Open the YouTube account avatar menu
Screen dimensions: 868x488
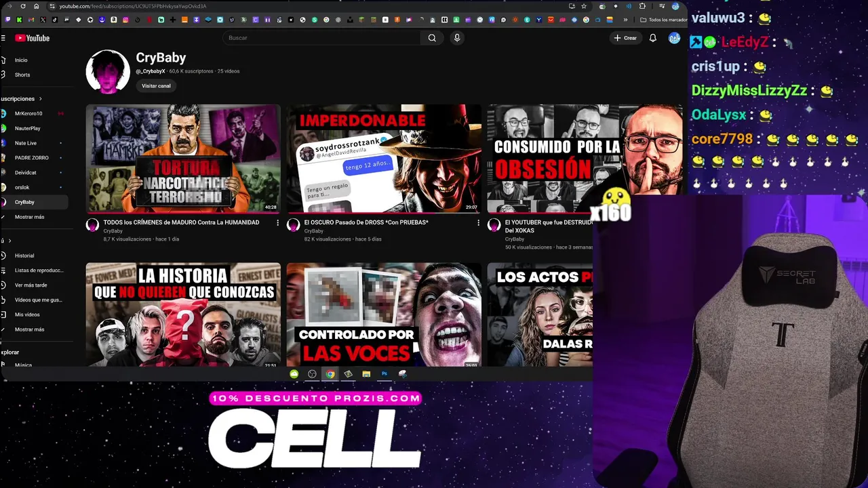[x=674, y=38]
